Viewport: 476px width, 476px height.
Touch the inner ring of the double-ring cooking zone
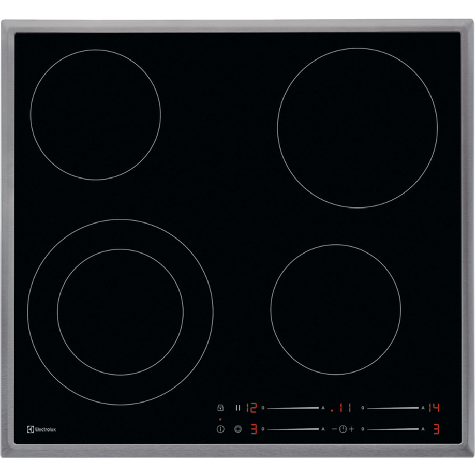120,312
